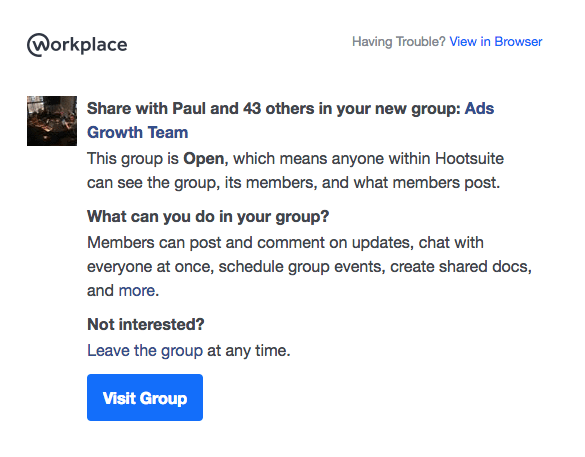Click the "Leave the group" link
Image resolution: width=585 pixels, height=457 pixels.
click(145, 351)
